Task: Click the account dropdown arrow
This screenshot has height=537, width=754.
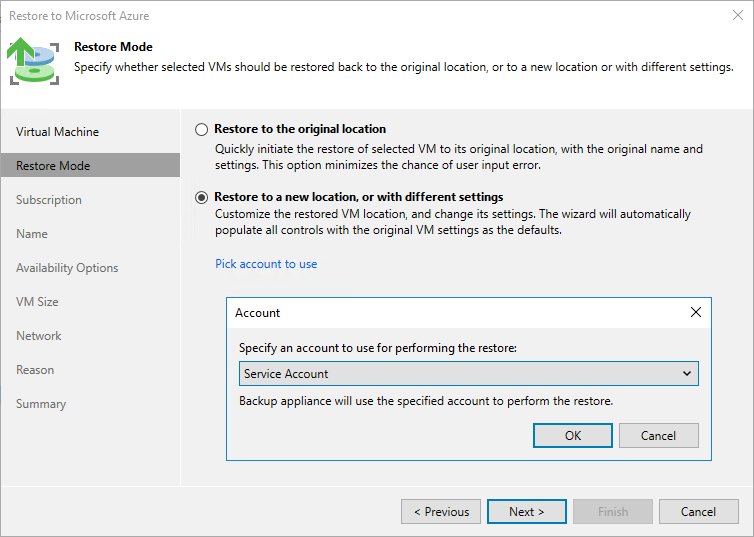Action: click(686, 374)
